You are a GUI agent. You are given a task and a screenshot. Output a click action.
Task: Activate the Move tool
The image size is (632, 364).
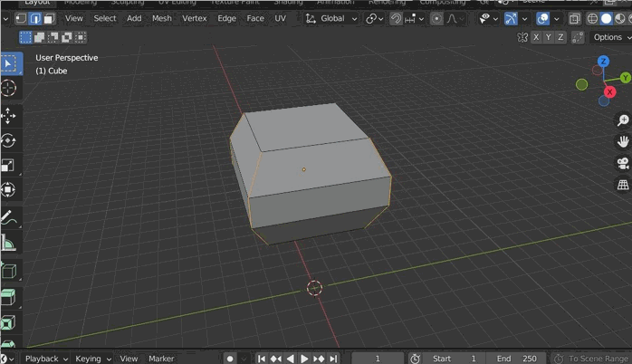coord(9,116)
